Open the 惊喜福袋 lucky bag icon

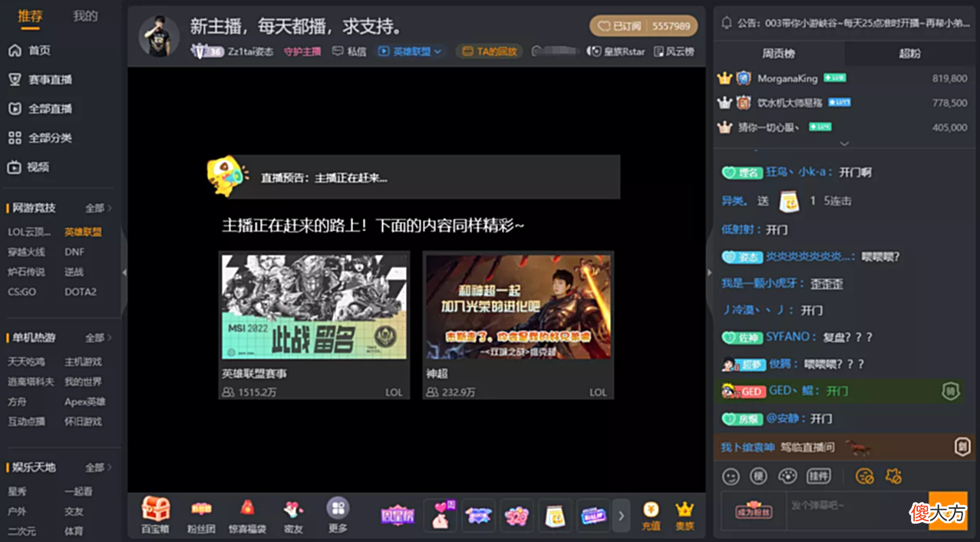(x=247, y=515)
